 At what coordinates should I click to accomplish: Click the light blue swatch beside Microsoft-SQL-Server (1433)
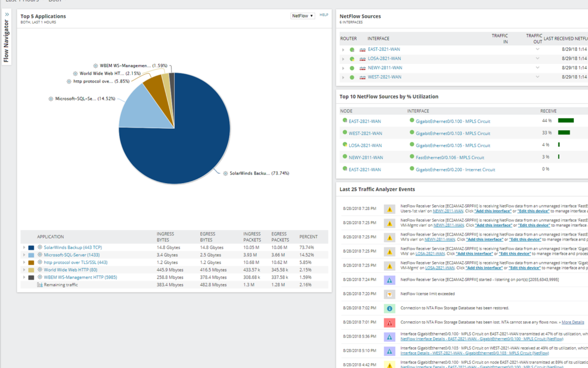click(31, 255)
